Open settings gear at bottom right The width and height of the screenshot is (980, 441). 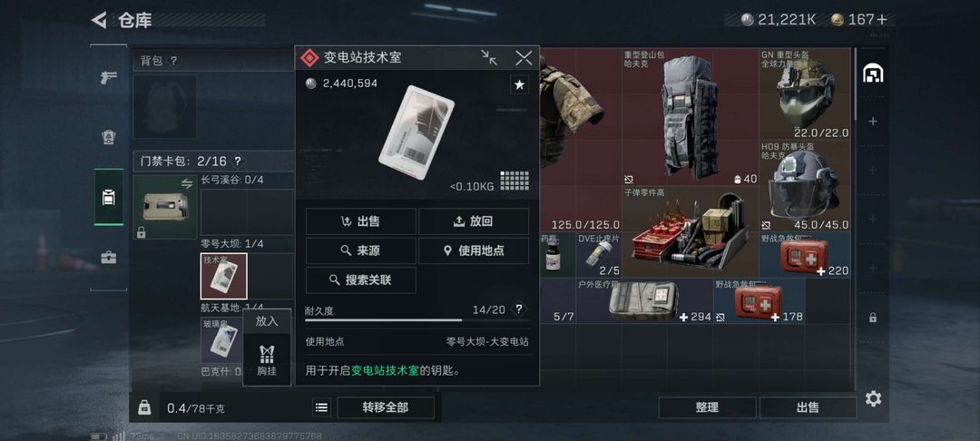pyautogui.click(x=873, y=398)
